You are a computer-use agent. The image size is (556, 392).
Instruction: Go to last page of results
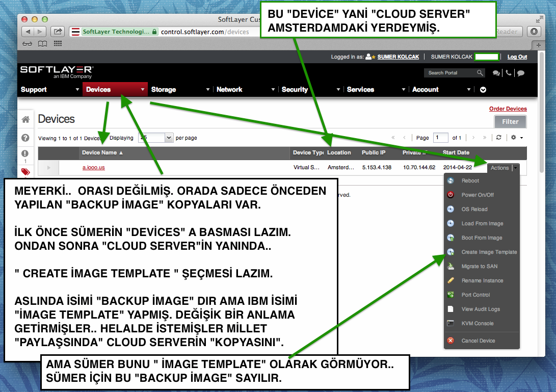point(484,138)
